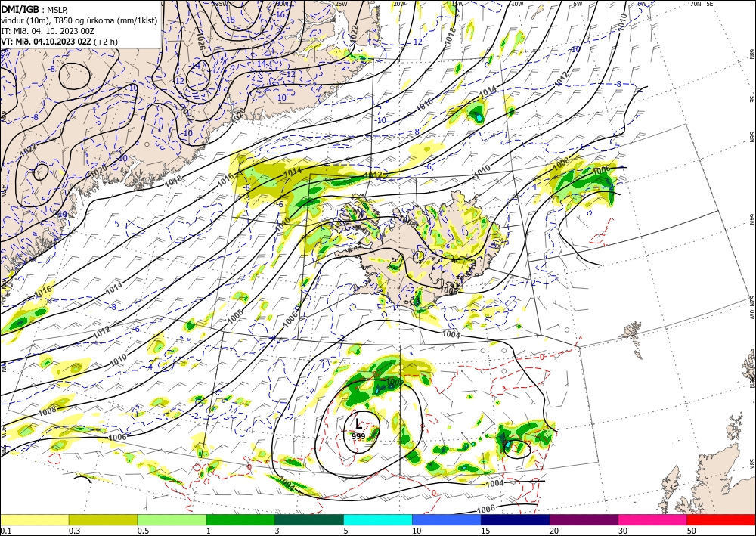Viewport: 756px width, 536px height.
Task: Click the '999' pressure value under L
Action: (x=358, y=435)
